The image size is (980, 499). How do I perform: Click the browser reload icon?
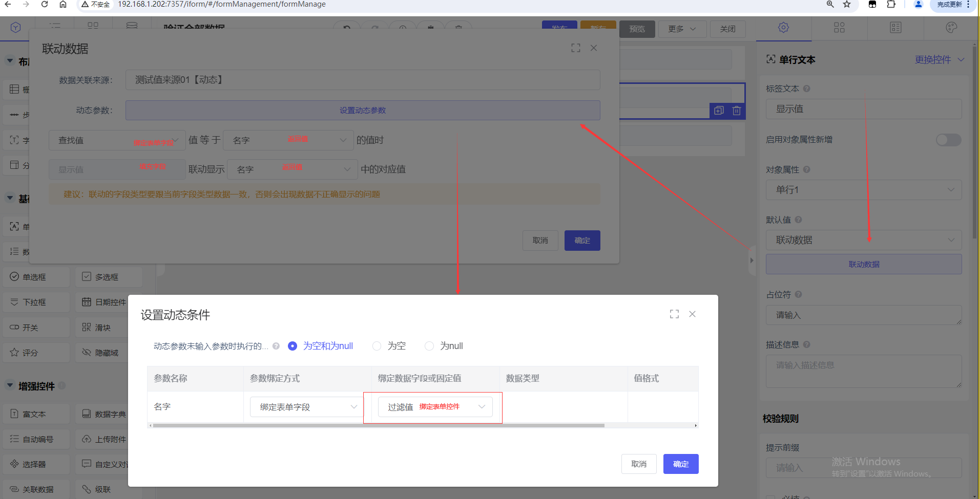click(x=45, y=5)
